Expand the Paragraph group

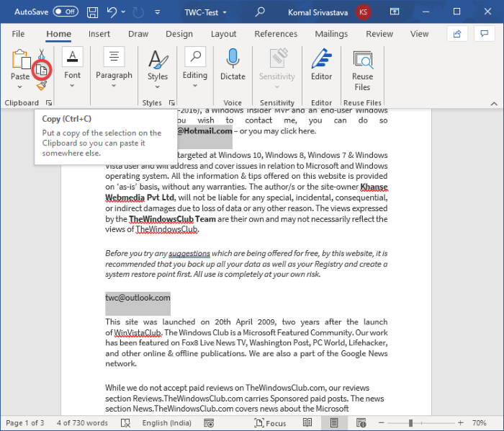click(114, 68)
